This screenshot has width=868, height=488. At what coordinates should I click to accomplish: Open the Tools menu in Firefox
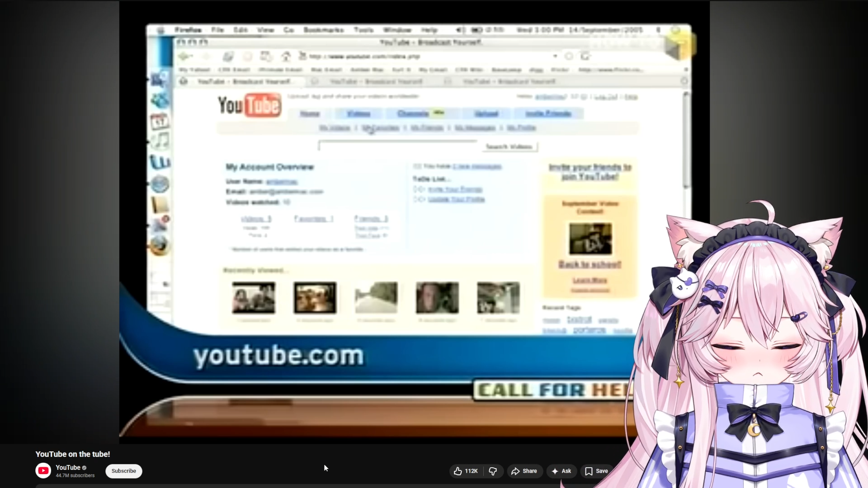tap(363, 30)
